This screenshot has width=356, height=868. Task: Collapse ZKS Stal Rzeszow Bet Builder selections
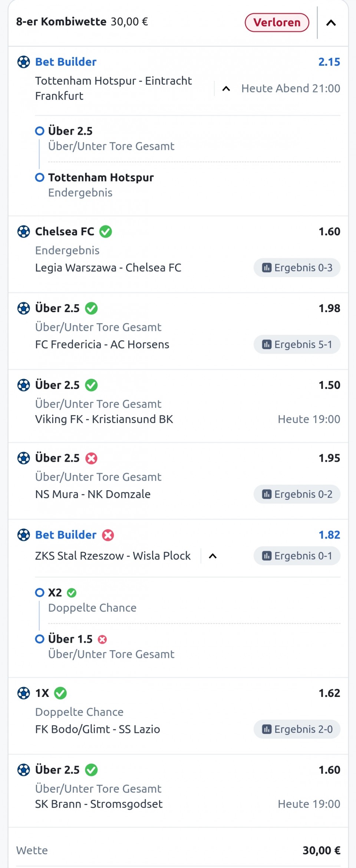pos(212,556)
